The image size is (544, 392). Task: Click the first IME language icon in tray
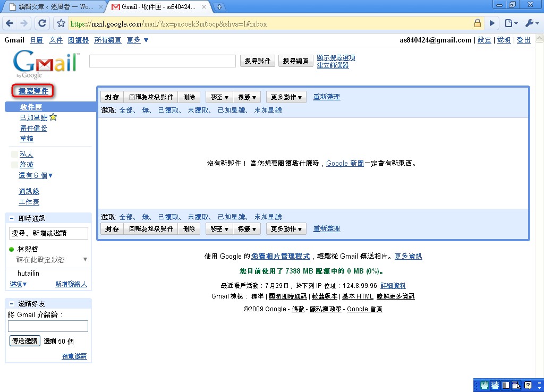click(484, 385)
